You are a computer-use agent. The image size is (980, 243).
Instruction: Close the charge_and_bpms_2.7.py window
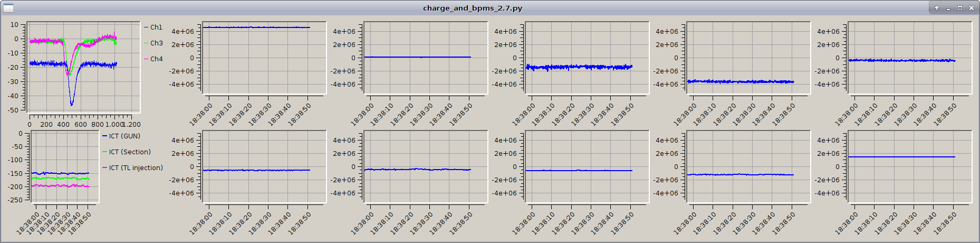pyautogui.click(x=972, y=8)
